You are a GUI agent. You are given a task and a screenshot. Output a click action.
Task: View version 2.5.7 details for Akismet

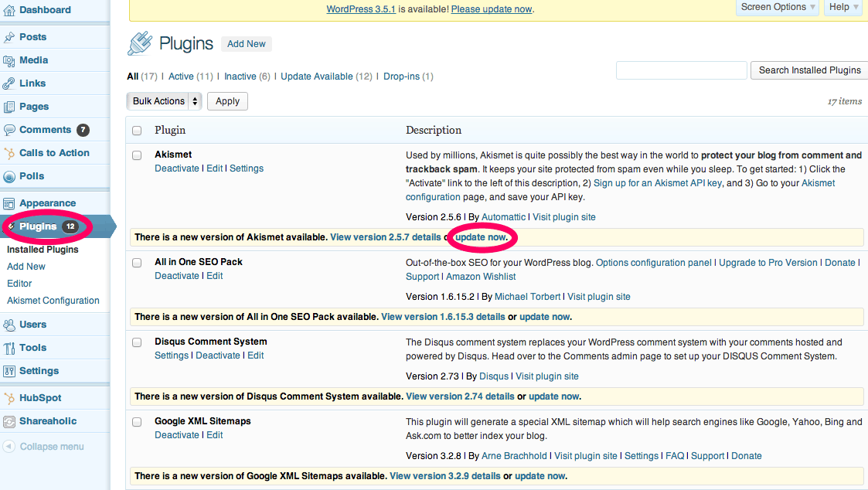tap(385, 237)
